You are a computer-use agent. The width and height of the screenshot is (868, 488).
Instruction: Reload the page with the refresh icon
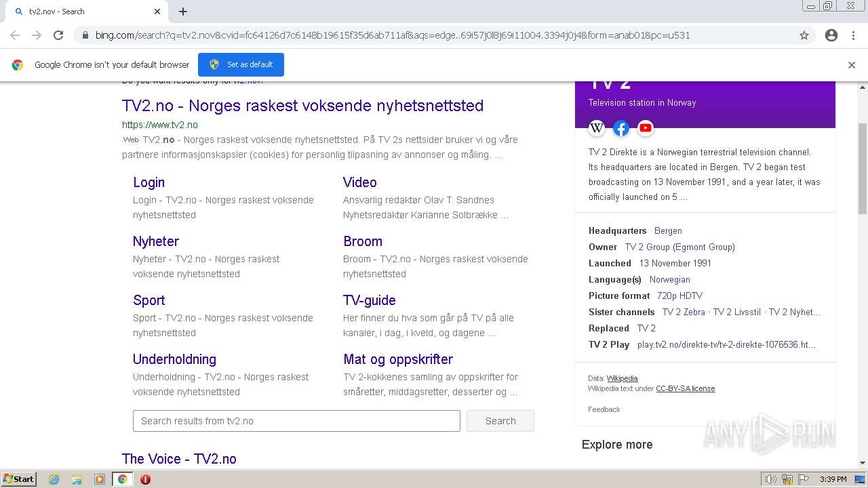[58, 35]
